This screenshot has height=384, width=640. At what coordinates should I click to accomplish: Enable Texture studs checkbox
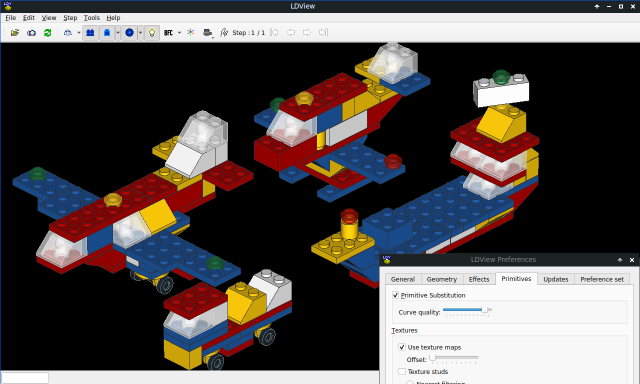click(402, 371)
